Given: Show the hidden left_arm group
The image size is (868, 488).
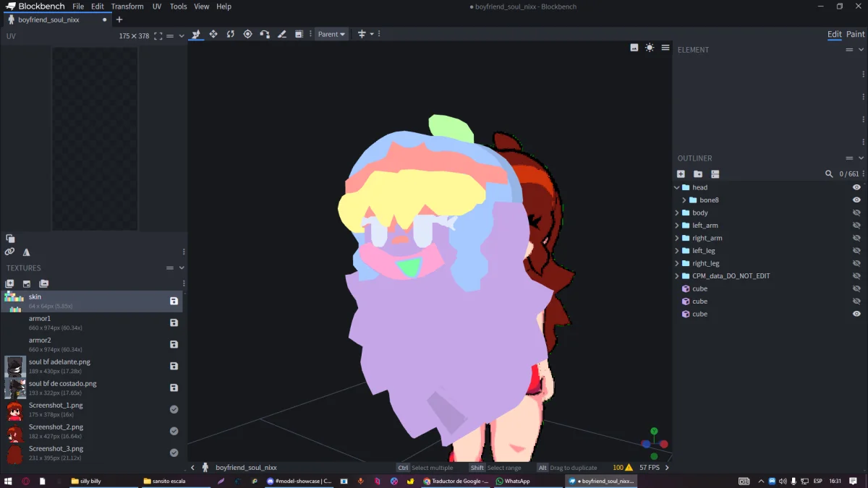Looking at the screenshot, I should tap(856, 226).
